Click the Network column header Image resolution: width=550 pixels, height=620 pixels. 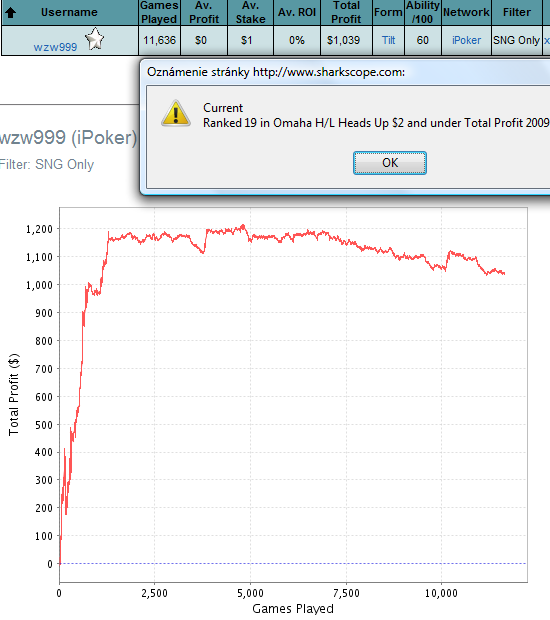[466, 12]
